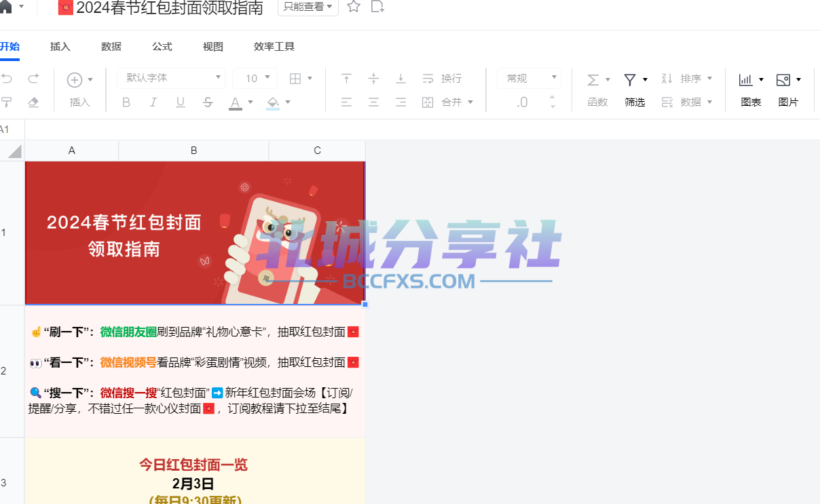
Task: Expand the 函数 function dropdown arrow
Action: pyautogui.click(x=608, y=80)
